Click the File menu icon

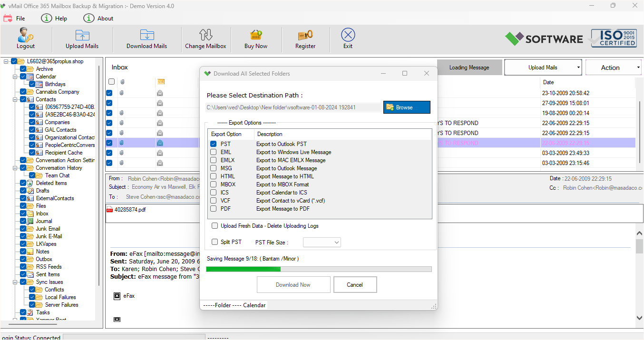click(x=8, y=19)
